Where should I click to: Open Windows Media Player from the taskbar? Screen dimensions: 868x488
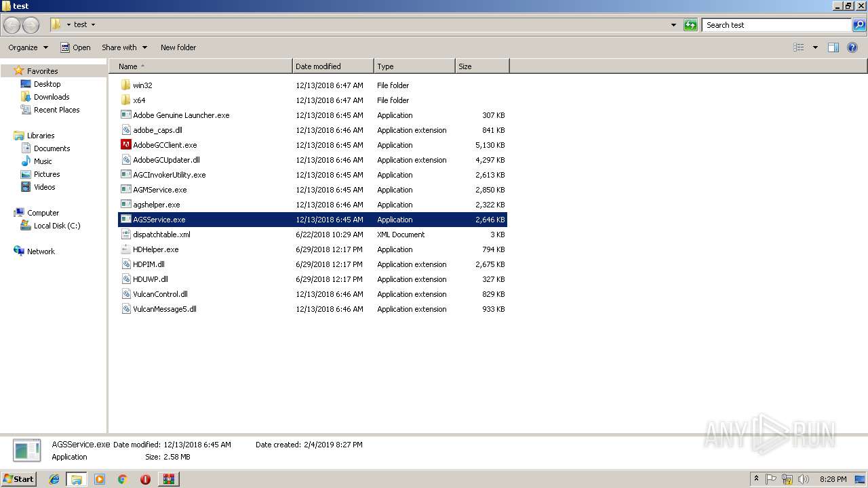pyautogui.click(x=100, y=479)
